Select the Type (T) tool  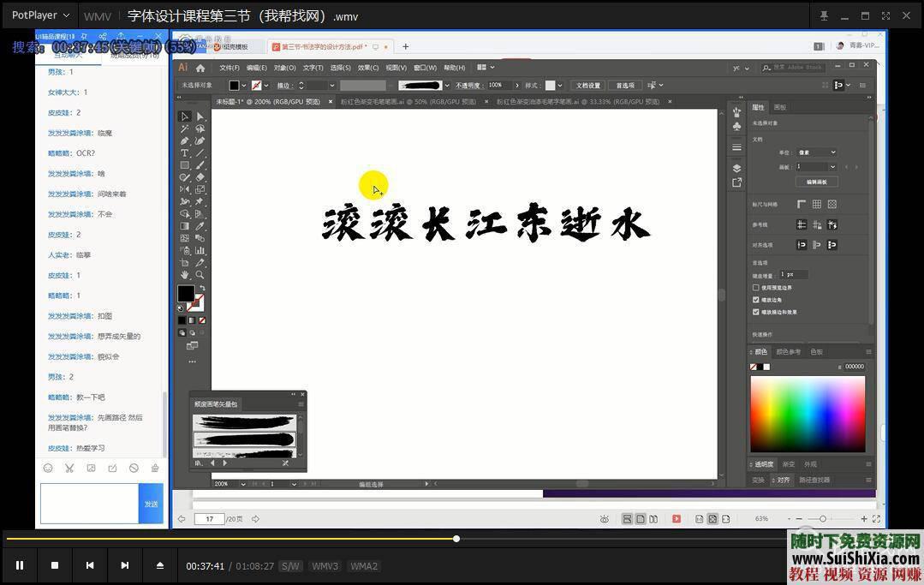[x=184, y=153]
